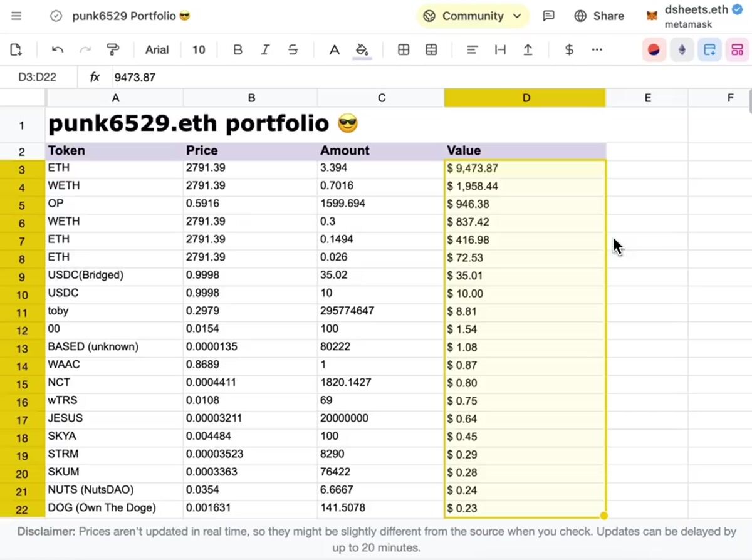Select the OP token cell

[x=115, y=204]
